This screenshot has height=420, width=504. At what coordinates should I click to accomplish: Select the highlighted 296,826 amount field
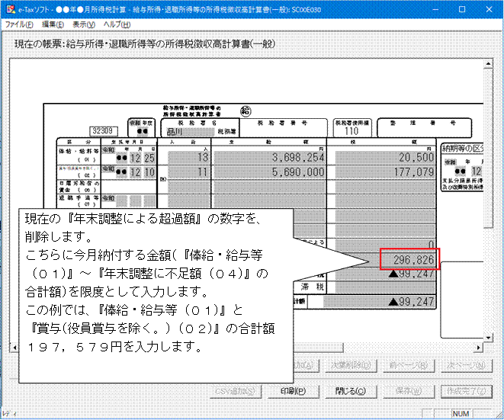[409, 259]
